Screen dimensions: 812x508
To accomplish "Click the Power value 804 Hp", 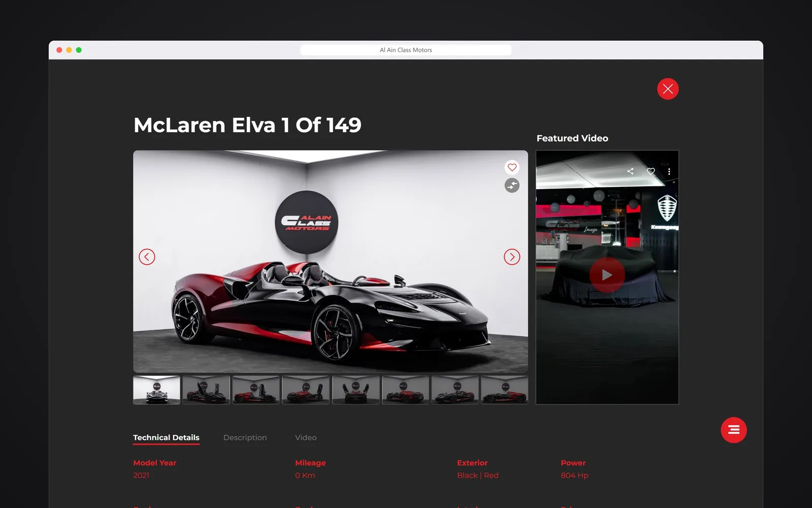I will pos(574,475).
